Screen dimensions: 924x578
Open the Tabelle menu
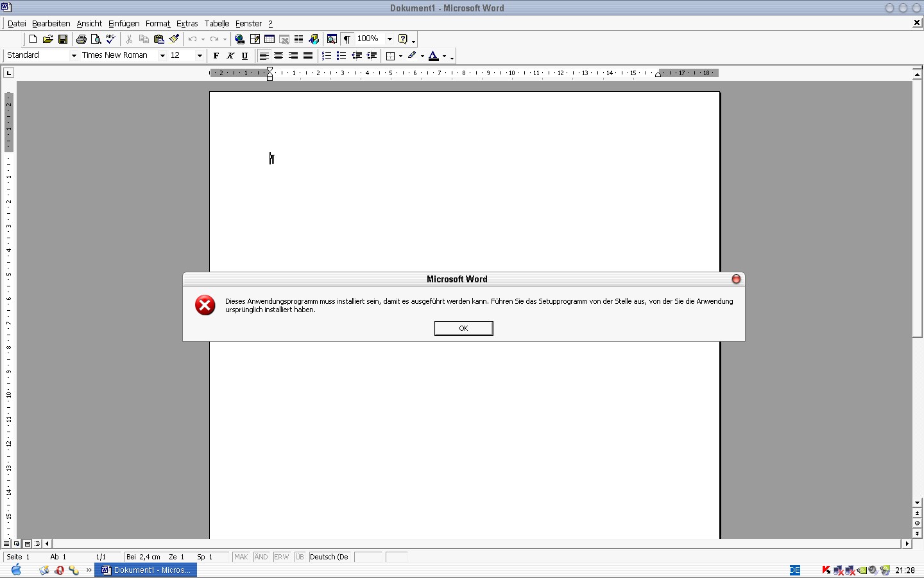[217, 24]
